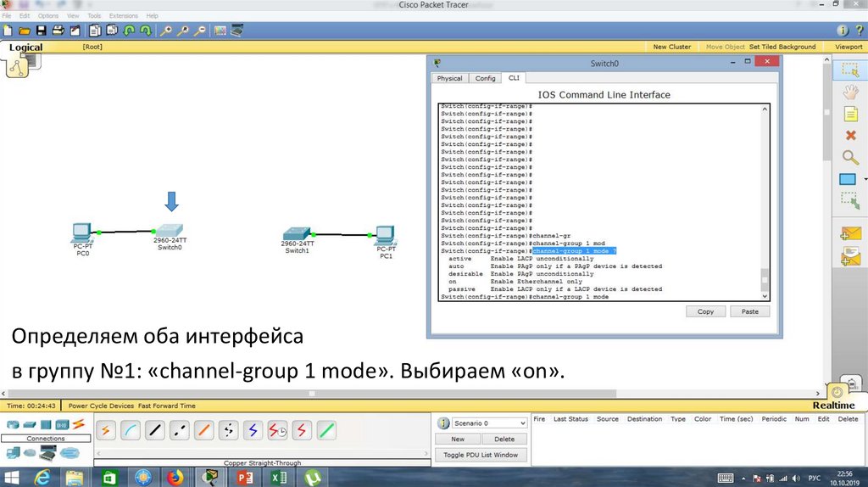Undo the last action
868x487 pixels.
129,31
